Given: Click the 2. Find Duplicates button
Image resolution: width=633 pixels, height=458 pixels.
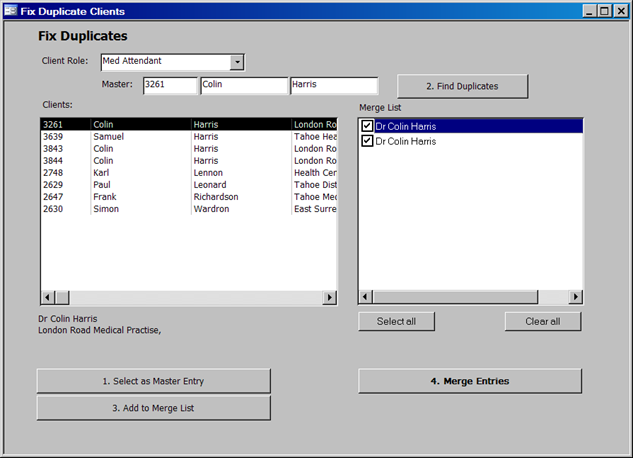Looking at the screenshot, I should 462,86.
